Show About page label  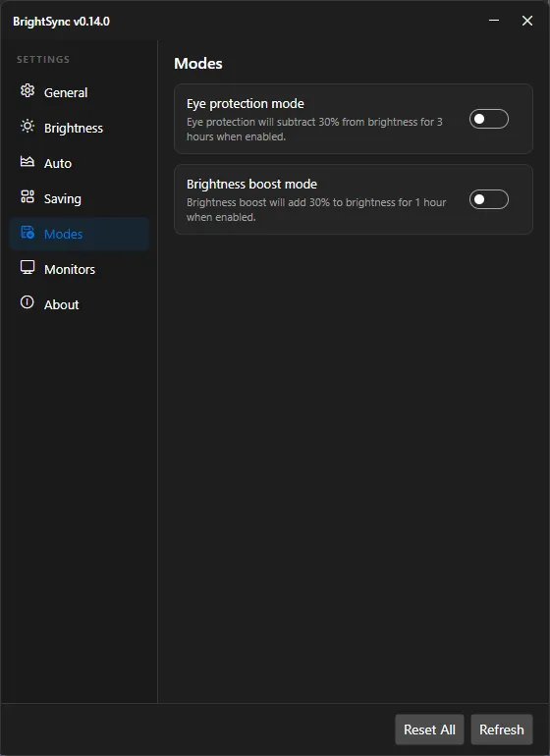(61, 304)
